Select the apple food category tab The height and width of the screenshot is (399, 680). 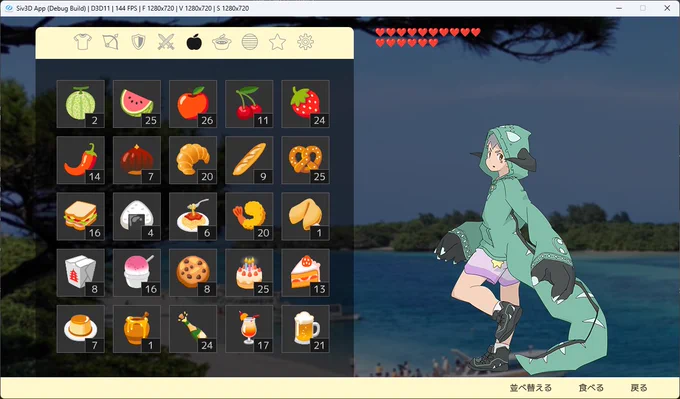[x=194, y=42]
